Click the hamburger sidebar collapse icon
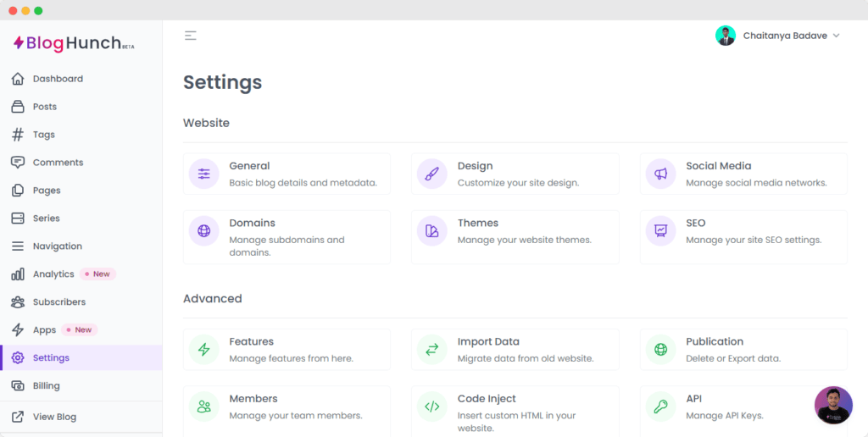 tap(191, 36)
